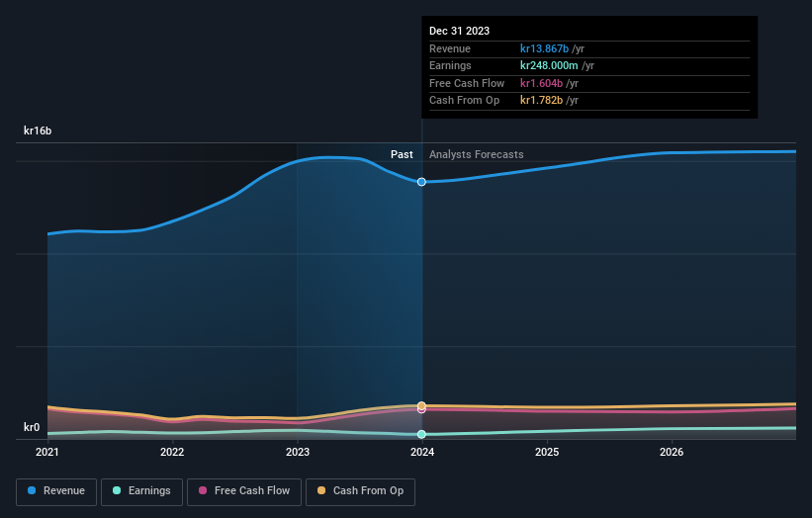
Task: Click the Analysts Forecasts label
Action: (x=476, y=155)
